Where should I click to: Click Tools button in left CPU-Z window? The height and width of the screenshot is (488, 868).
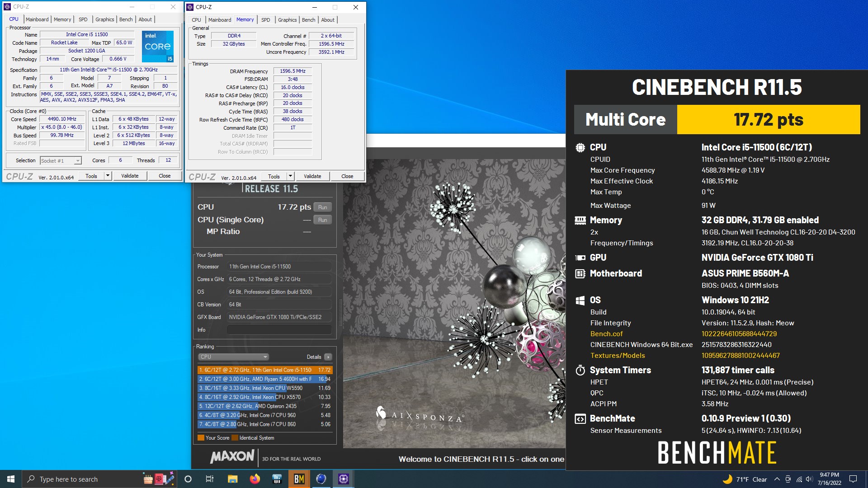pyautogui.click(x=91, y=176)
